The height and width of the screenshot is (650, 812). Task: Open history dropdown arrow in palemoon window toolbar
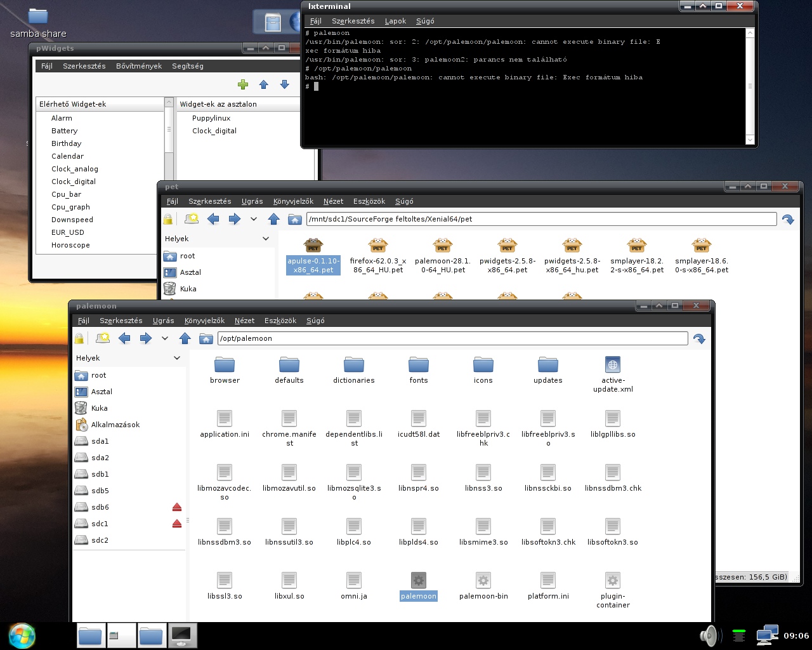[165, 338]
